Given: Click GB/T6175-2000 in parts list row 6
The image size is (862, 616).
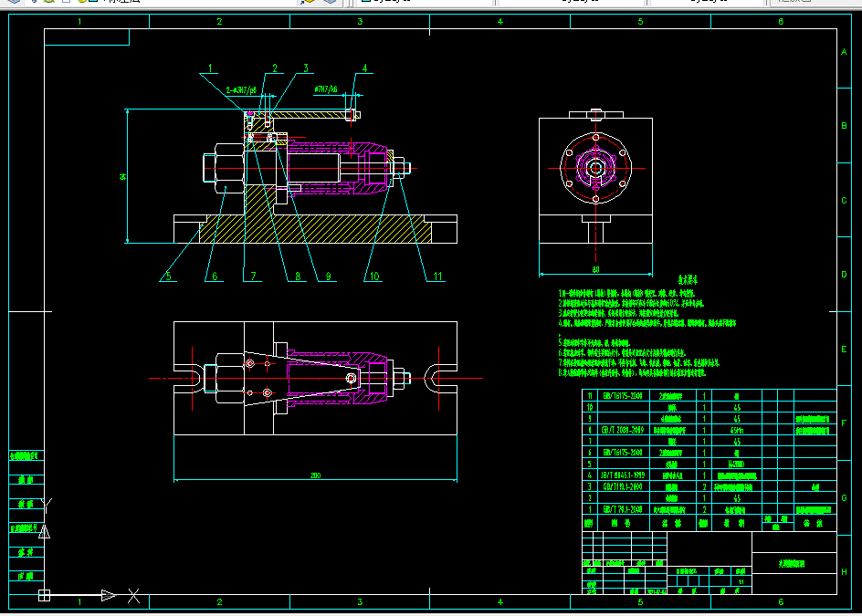Looking at the screenshot, I should click(623, 453).
